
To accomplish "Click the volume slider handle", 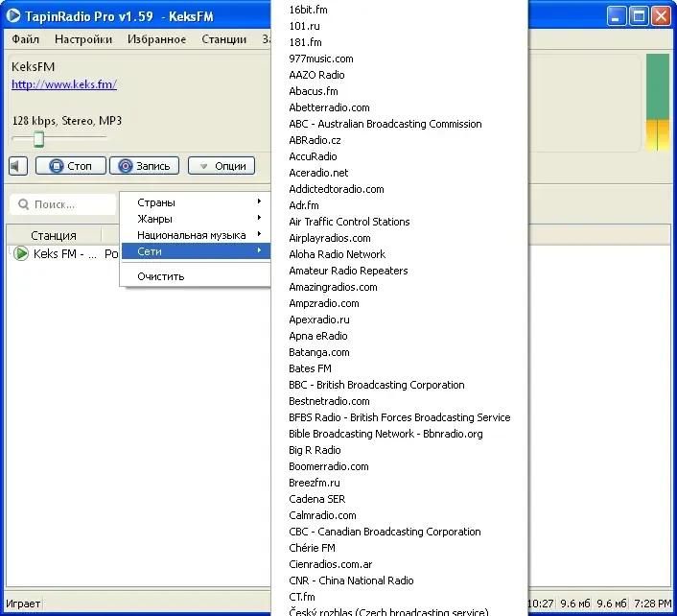I will pyautogui.click(x=39, y=139).
